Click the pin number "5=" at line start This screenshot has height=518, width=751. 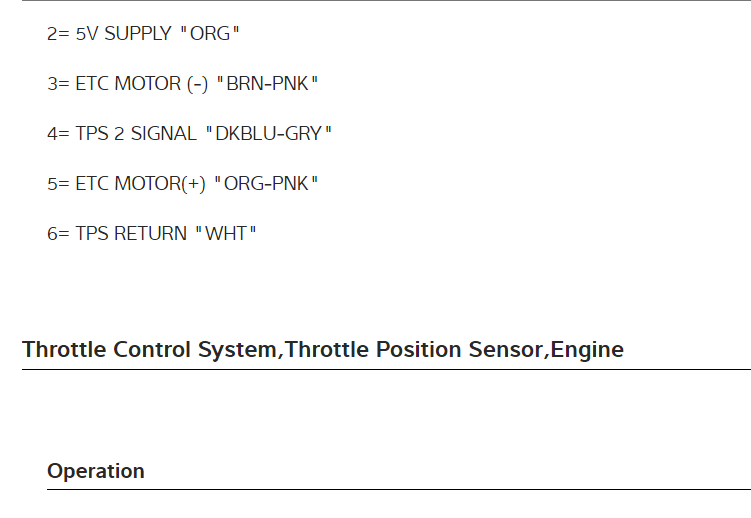point(58,184)
